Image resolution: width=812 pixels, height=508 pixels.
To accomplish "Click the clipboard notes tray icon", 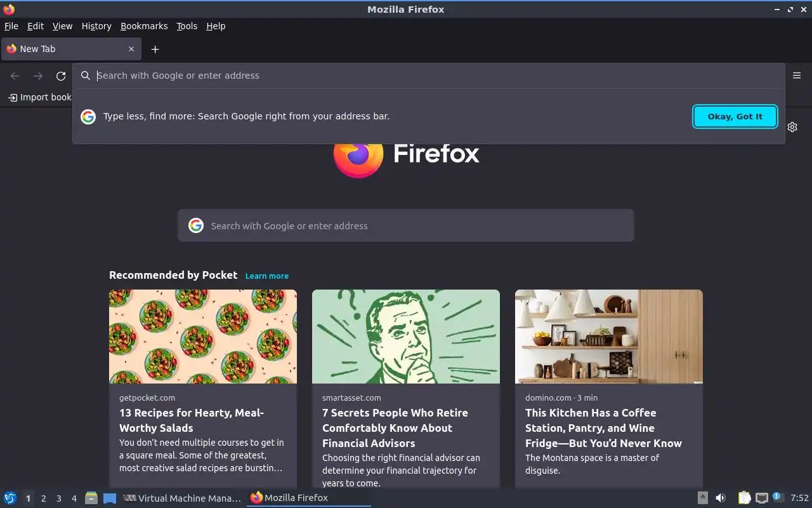I will click(x=744, y=498).
